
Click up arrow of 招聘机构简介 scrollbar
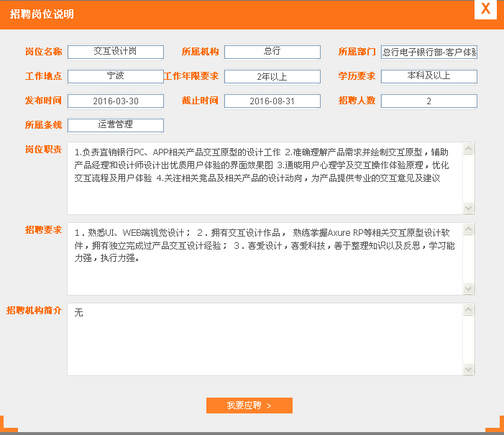coord(469,310)
